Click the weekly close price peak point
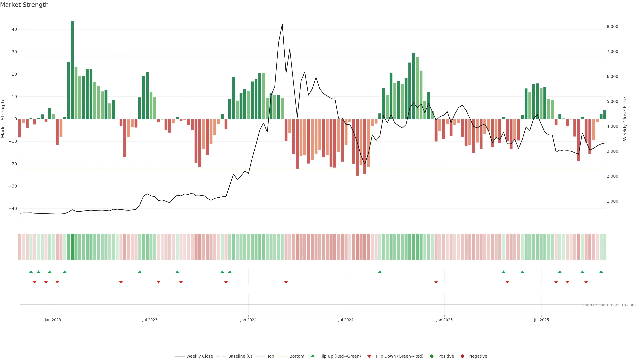Viewport: 644px width, 362px height. [282, 24]
